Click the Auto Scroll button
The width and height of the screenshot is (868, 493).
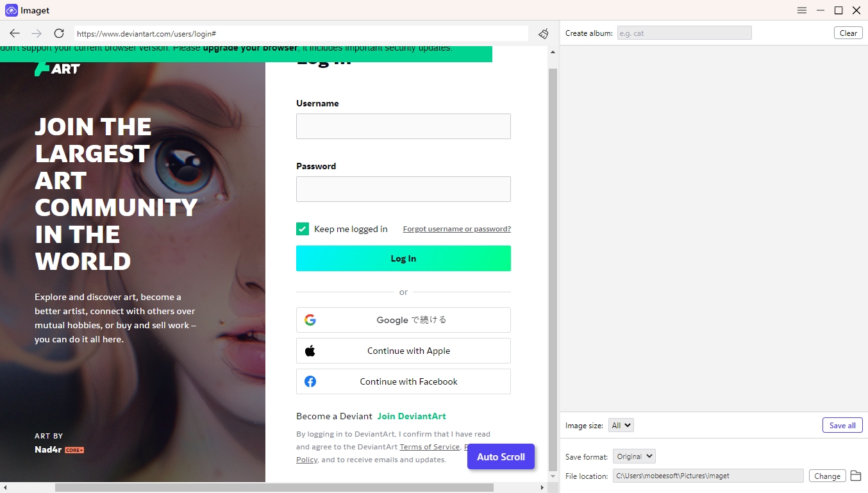click(501, 456)
